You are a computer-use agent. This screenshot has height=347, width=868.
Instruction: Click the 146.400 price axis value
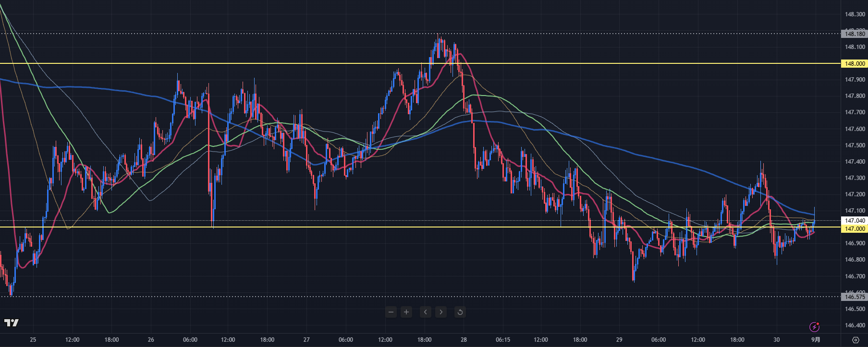855,325
